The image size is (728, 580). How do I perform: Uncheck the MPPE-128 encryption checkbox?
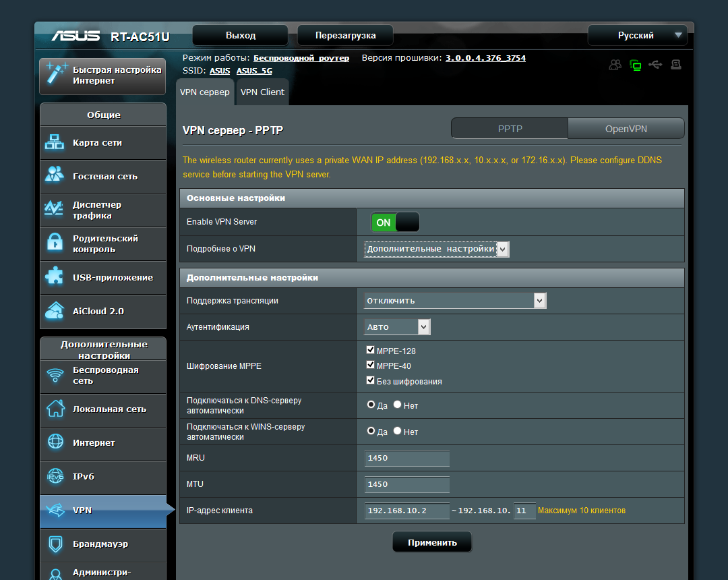click(x=371, y=350)
